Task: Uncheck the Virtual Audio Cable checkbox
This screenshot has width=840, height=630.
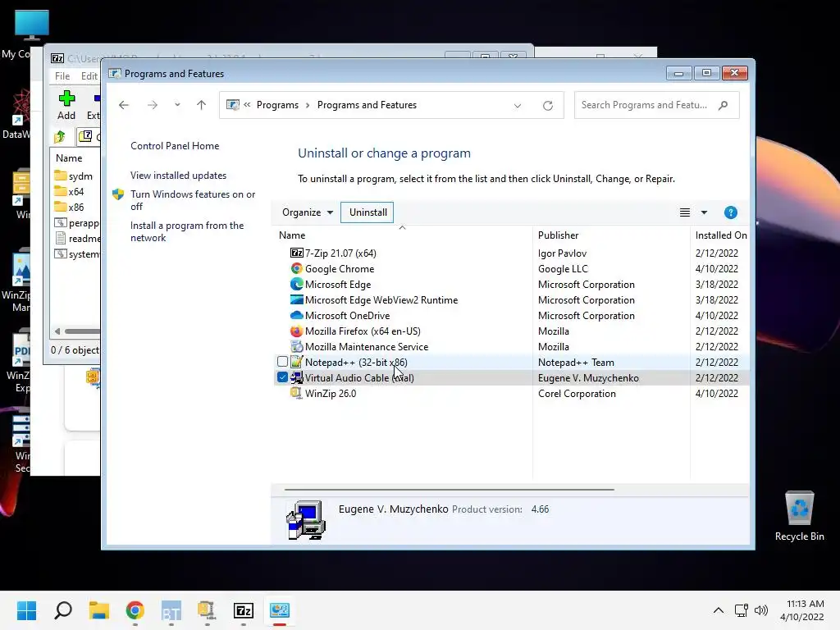Action: (282, 377)
